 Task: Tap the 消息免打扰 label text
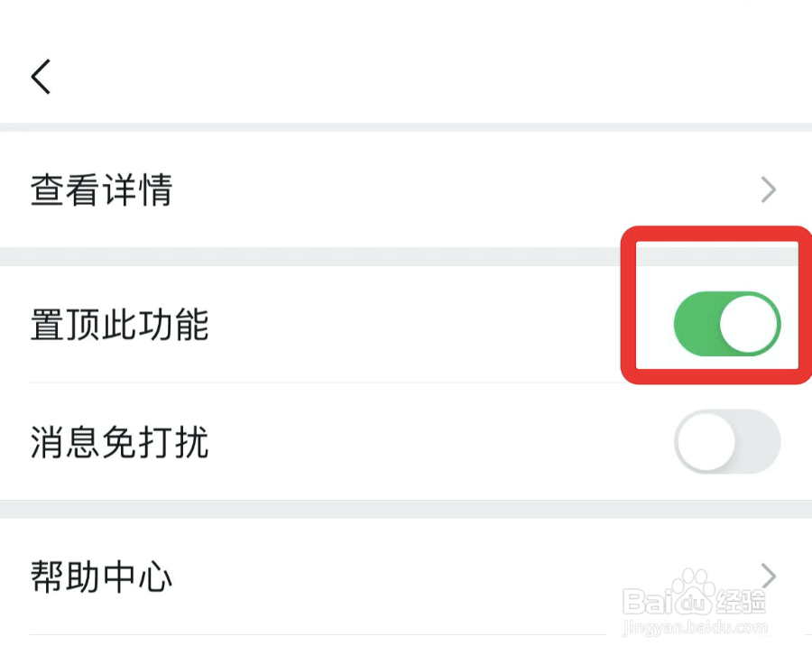pyautogui.click(x=120, y=442)
